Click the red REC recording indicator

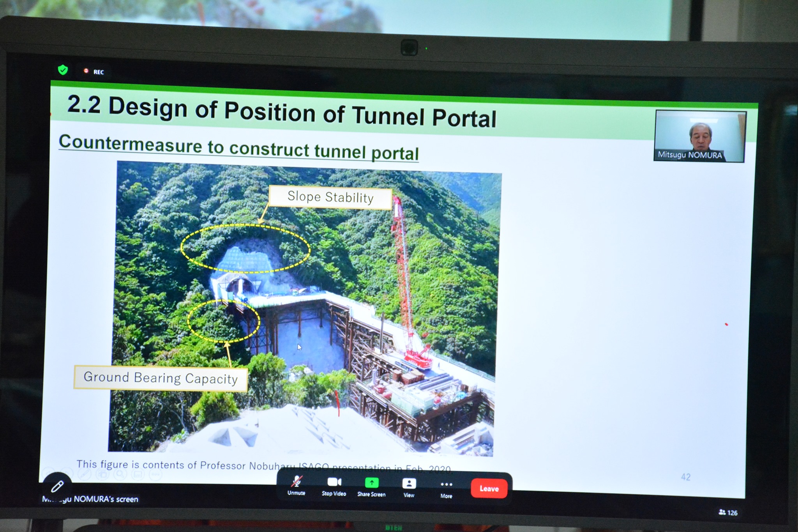94,72
